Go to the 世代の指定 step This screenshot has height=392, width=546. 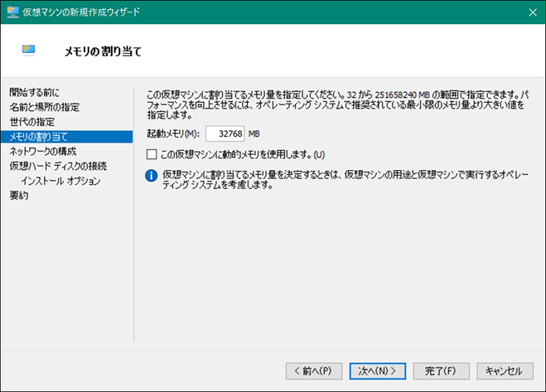coord(32,122)
